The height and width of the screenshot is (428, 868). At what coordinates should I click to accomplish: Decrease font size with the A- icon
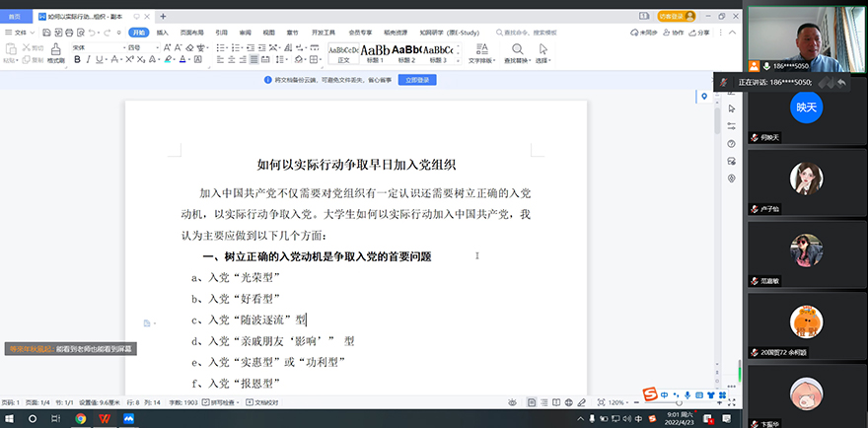[178, 48]
